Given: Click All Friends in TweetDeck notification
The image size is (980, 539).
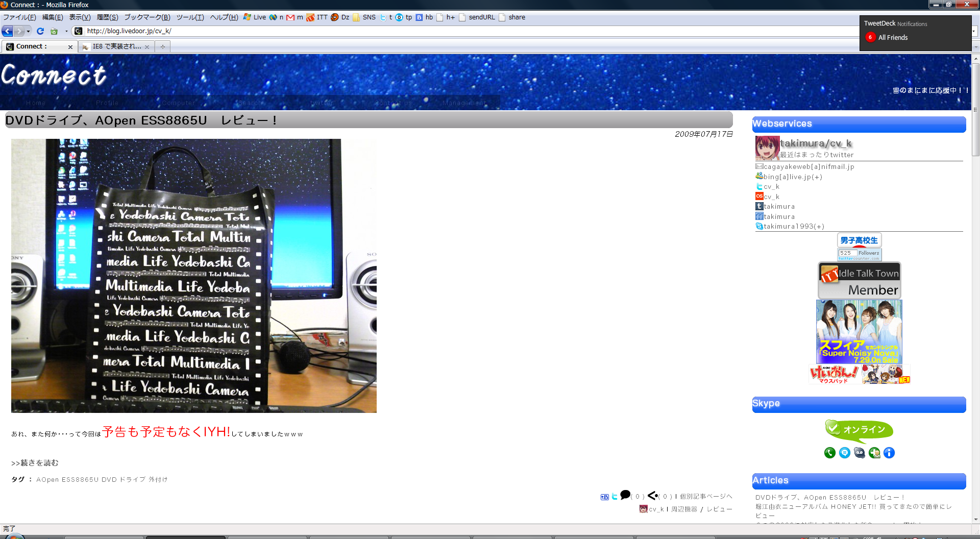Looking at the screenshot, I should click(x=893, y=38).
